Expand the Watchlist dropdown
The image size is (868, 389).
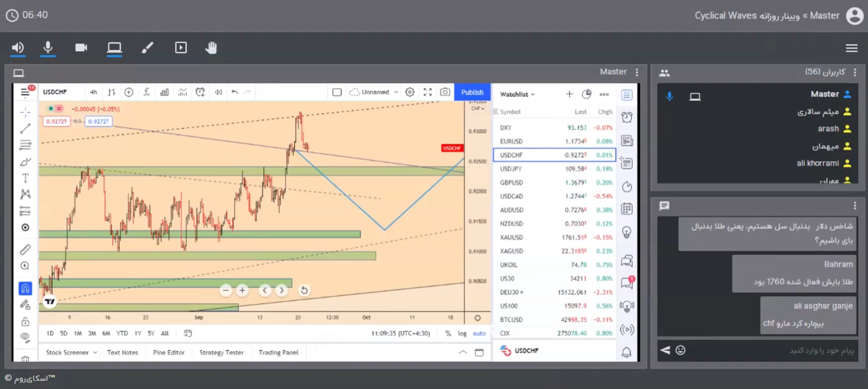(x=517, y=94)
